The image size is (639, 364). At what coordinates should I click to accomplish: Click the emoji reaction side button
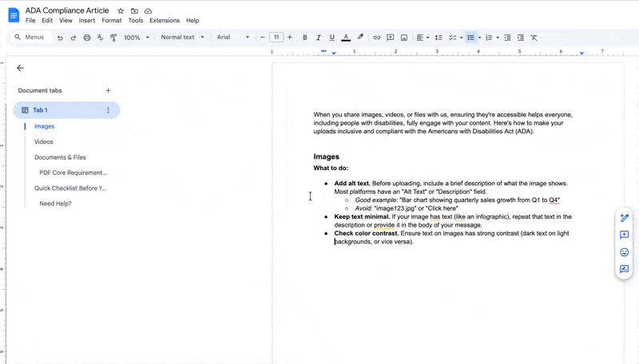point(625,252)
